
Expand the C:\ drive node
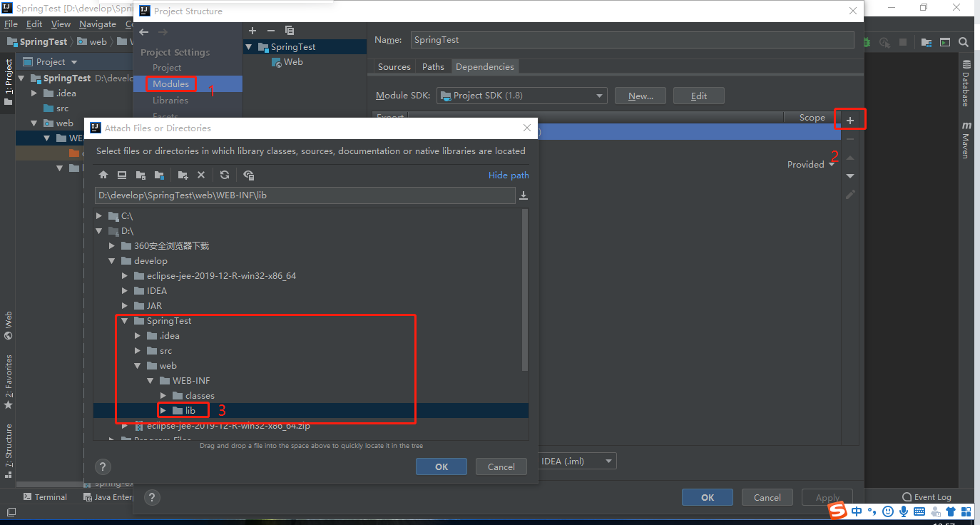click(98, 215)
